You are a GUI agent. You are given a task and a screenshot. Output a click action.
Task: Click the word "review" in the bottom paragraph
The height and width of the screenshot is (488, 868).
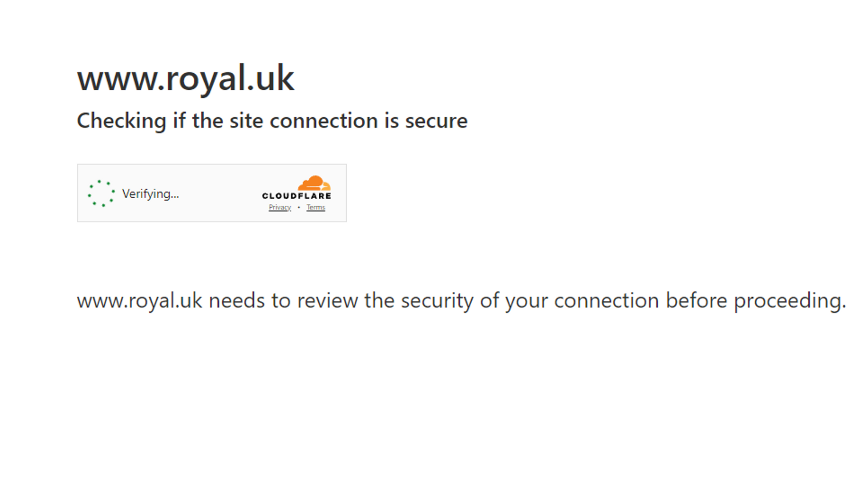(327, 301)
